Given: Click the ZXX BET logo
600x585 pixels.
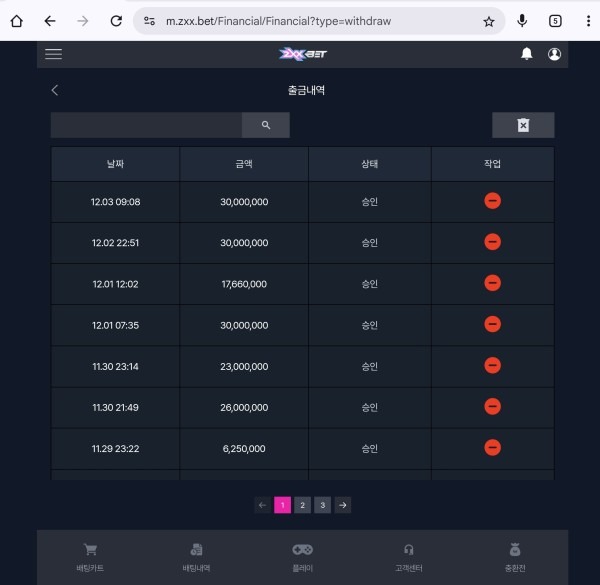Looking at the screenshot, I should (302, 54).
